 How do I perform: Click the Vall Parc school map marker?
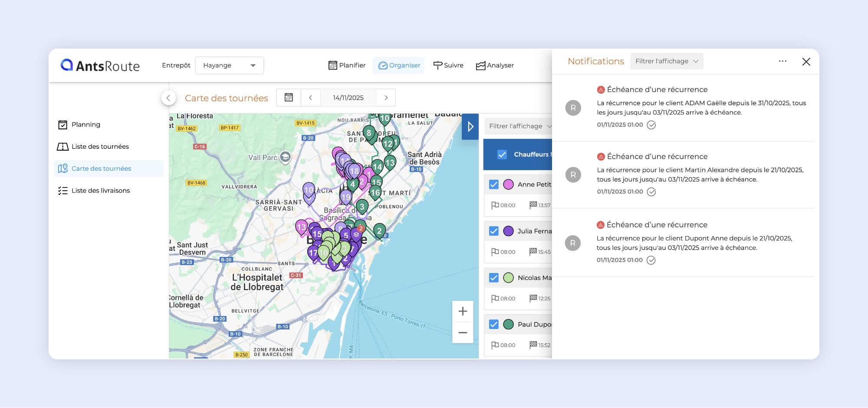tap(285, 157)
